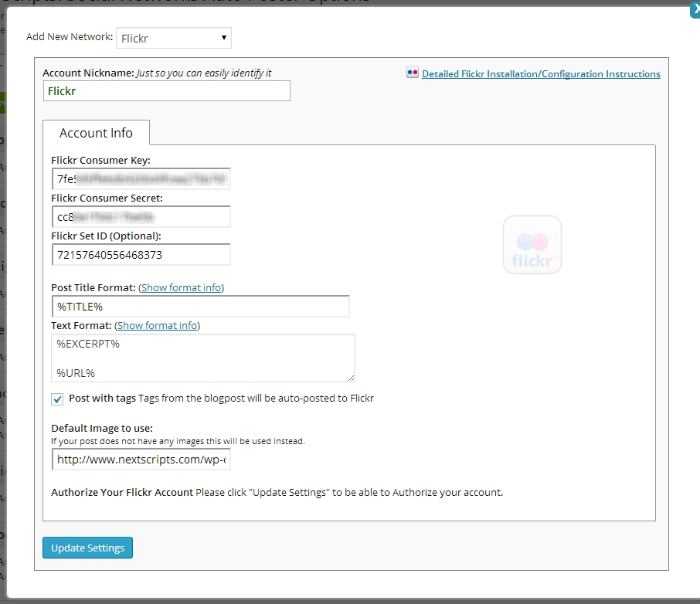Click the Account Nickname input field
Viewport: 700px width, 604px height.
pos(167,90)
